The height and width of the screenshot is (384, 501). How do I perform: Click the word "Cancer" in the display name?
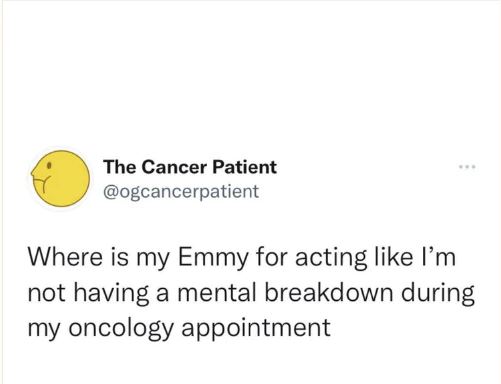coord(174,167)
